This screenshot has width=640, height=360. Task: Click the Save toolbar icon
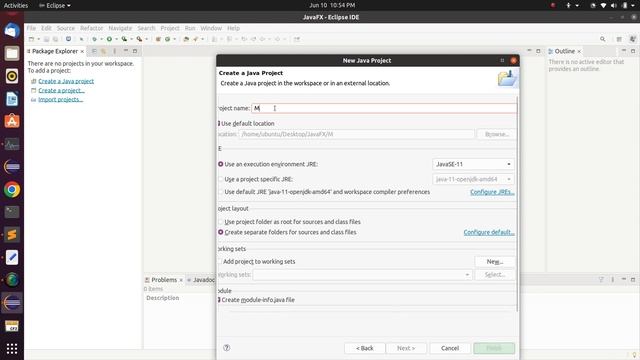[x=47, y=39]
